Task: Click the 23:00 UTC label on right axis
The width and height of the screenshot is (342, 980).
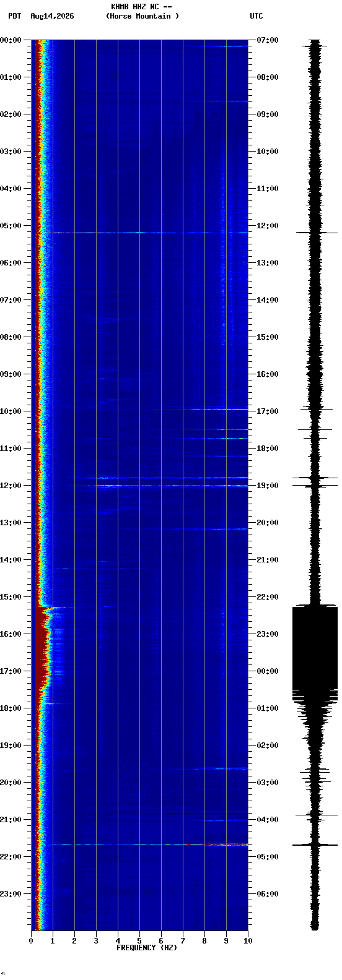Action: point(268,634)
